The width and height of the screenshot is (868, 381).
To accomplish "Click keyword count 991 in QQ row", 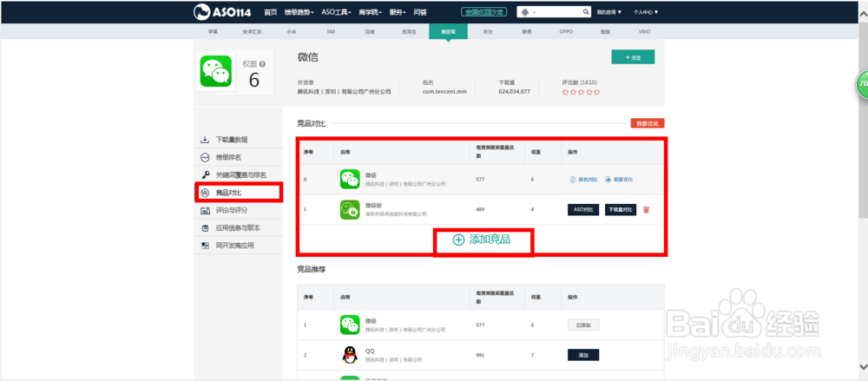I will click(481, 355).
